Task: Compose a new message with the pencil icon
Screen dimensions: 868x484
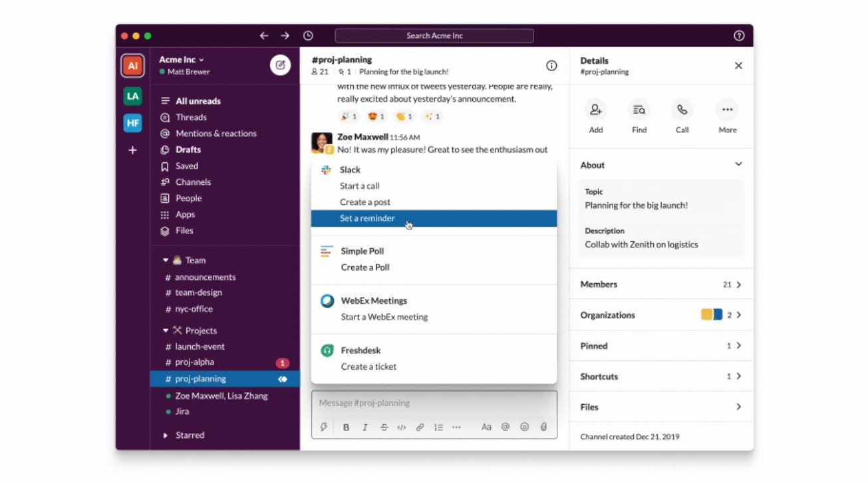Action: [280, 65]
